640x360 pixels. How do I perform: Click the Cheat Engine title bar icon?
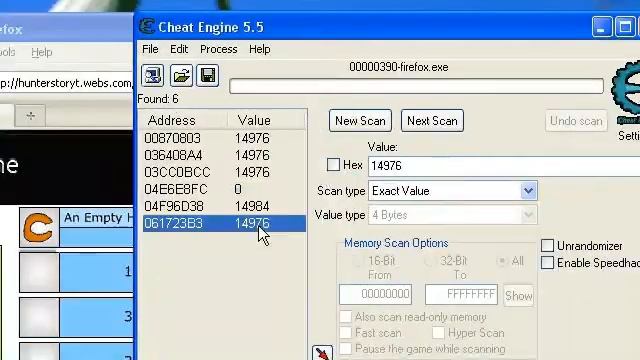[x=147, y=27]
